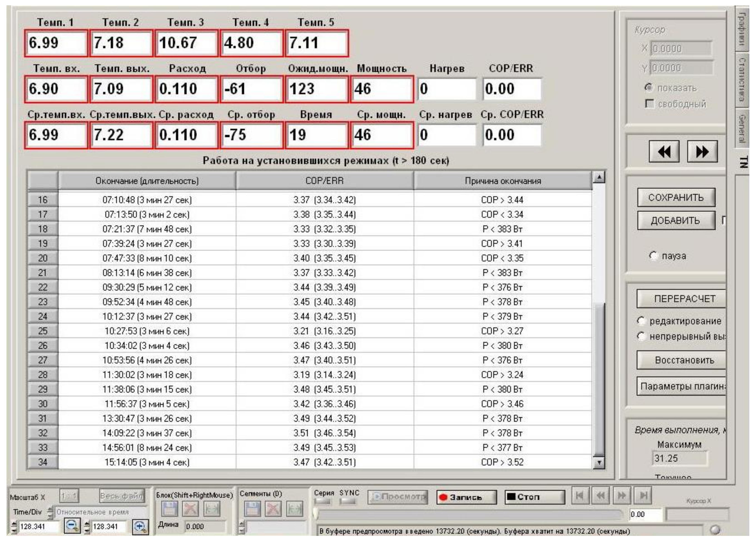Click table scrollbar down arrow
Image resolution: width=756 pixels, height=542 pixels.
click(599, 463)
